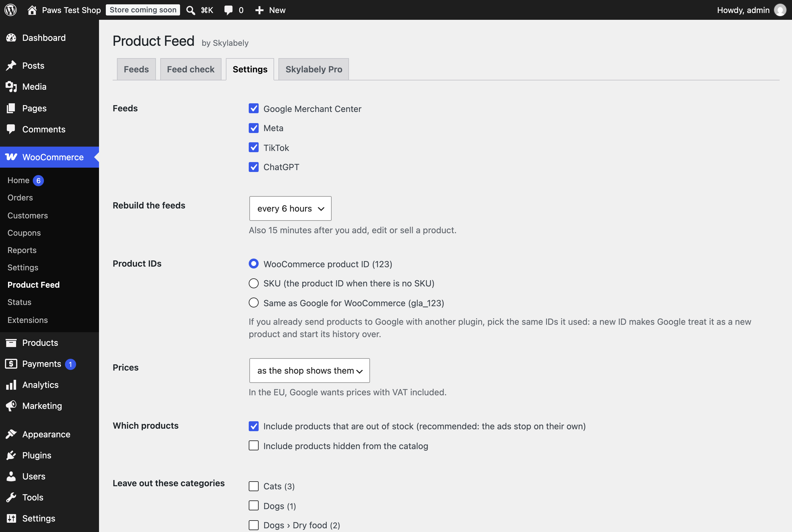792x532 pixels.
Task: Enable Include products hidden from the catalog
Action: pyautogui.click(x=253, y=445)
